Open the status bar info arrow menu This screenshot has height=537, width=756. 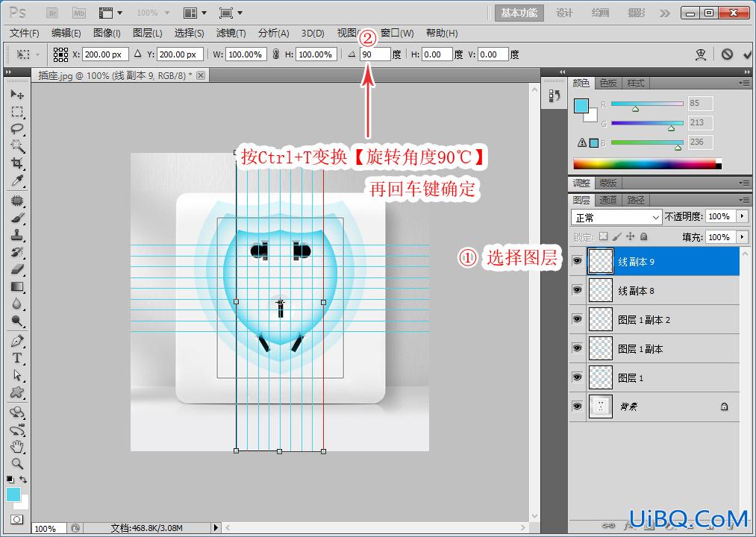click(x=216, y=528)
